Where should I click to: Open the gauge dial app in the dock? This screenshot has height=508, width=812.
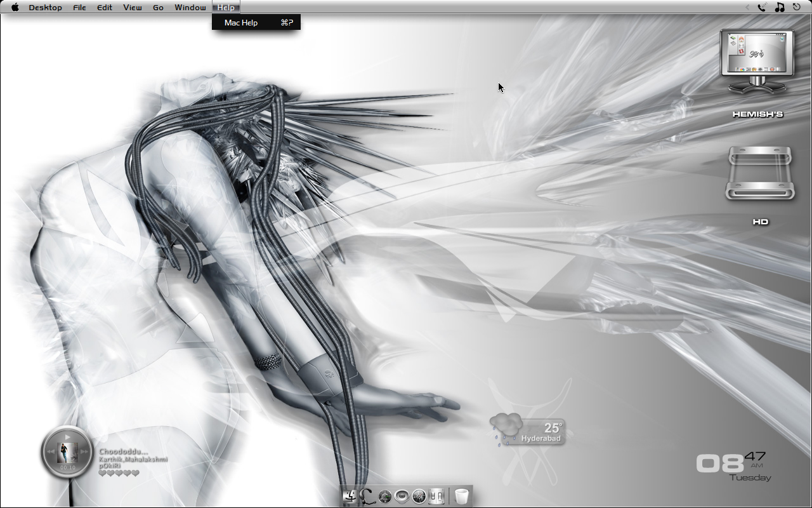384,496
